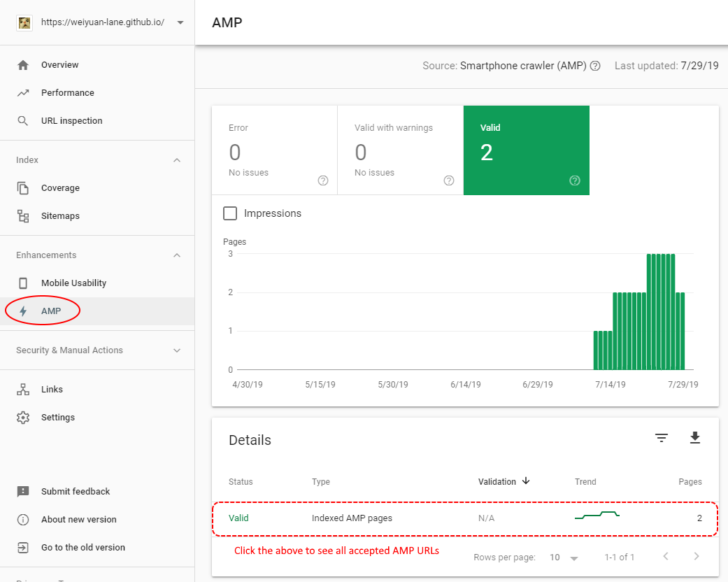Click help icon in green Valid card
This screenshot has width=728, height=582.
575,180
